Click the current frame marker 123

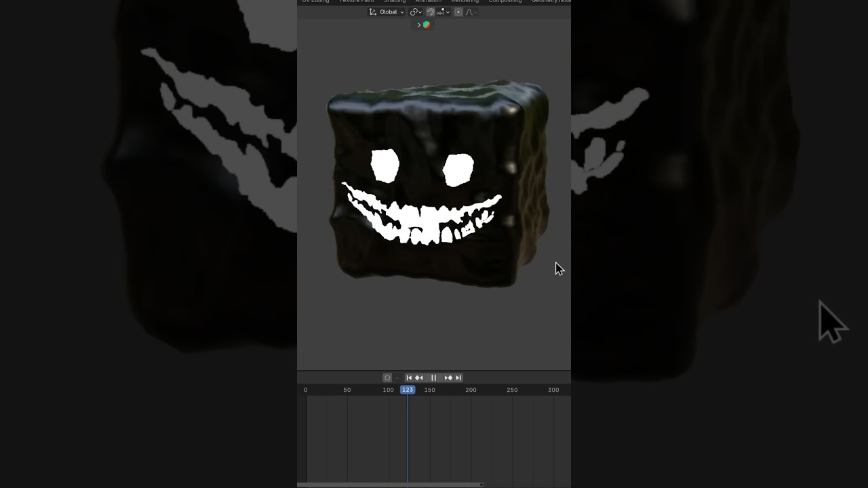(x=408, y=390)
